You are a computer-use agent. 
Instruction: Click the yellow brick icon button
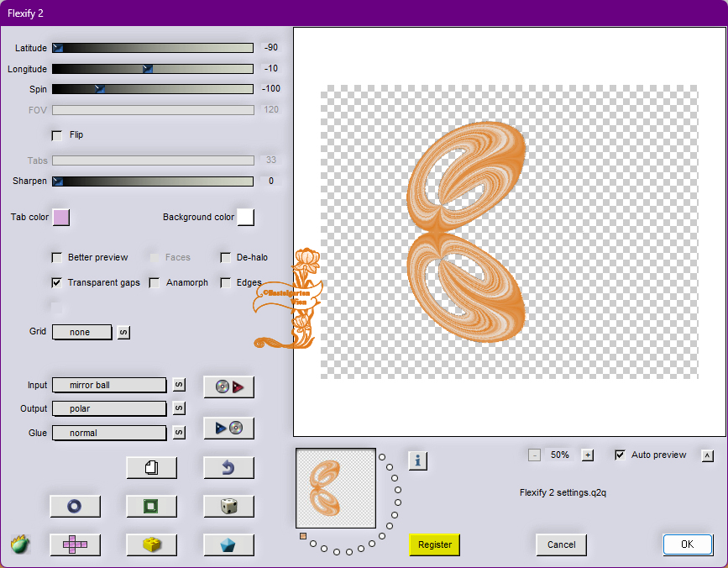(x=151, y=544)
